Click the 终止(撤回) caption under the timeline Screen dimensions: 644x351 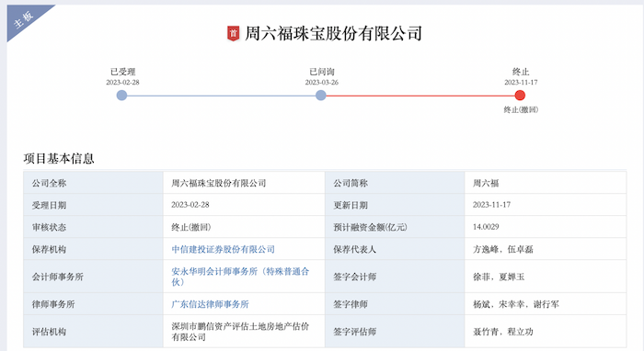coord(521,109)
